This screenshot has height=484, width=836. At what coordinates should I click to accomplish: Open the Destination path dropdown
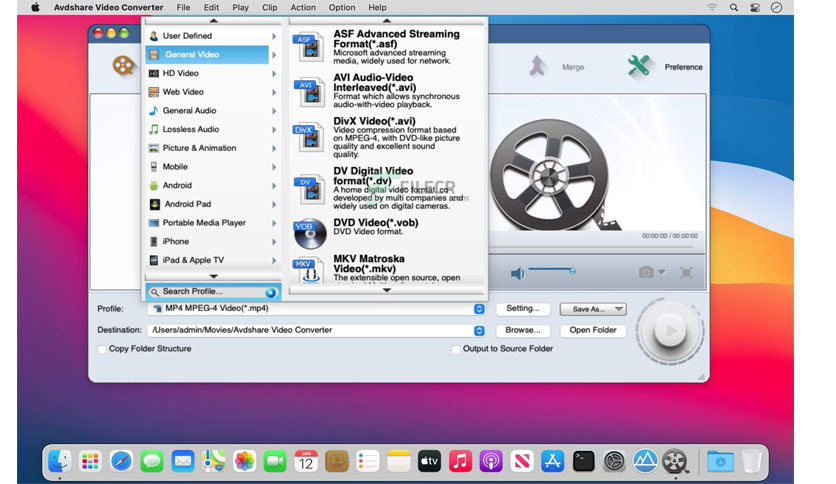[479, 330]
